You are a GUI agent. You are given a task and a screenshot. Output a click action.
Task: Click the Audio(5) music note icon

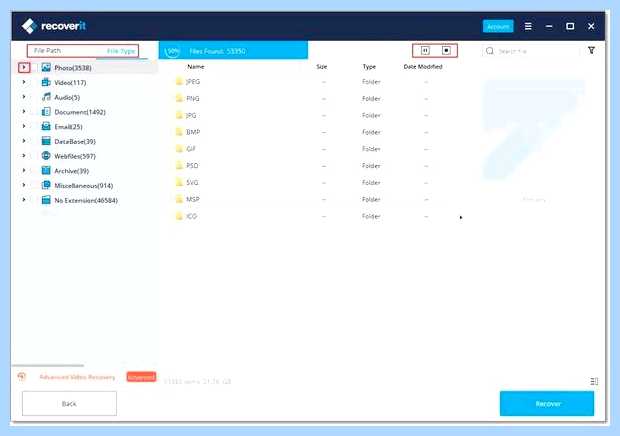tap(46, 97)
